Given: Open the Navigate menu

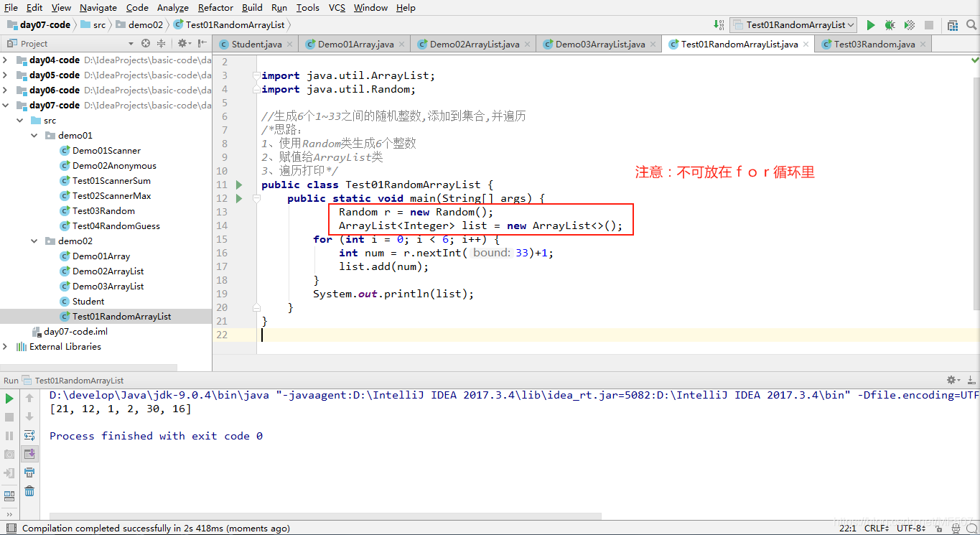Looking at the screenshot, I should pos(98,7).
